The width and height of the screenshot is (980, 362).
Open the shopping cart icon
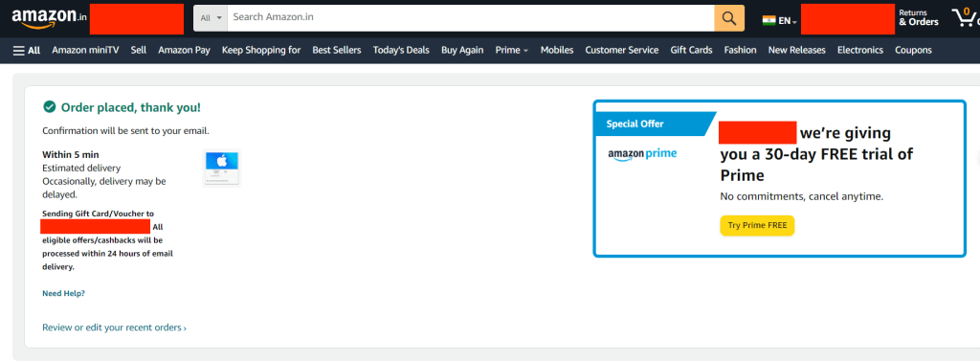point(966,18)
